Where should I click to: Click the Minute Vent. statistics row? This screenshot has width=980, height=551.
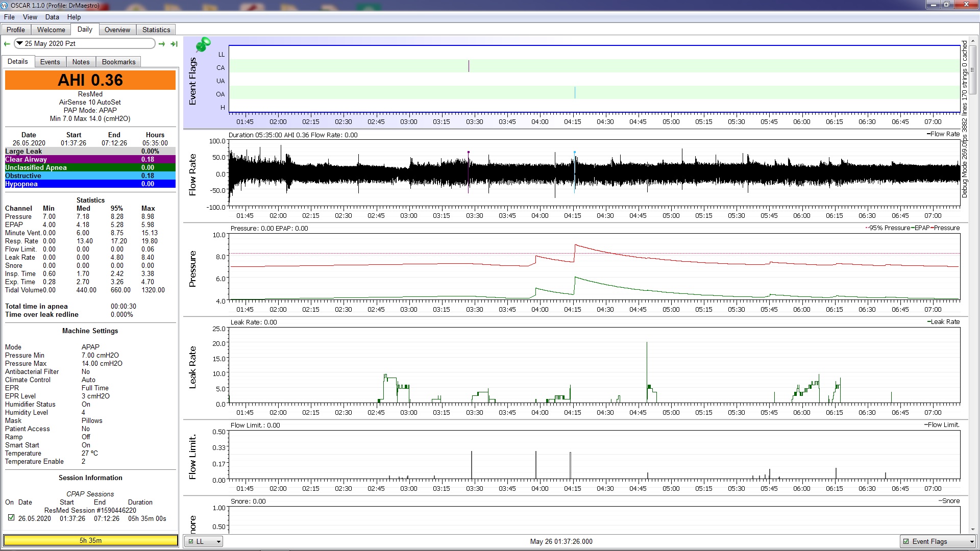[82, 233]
